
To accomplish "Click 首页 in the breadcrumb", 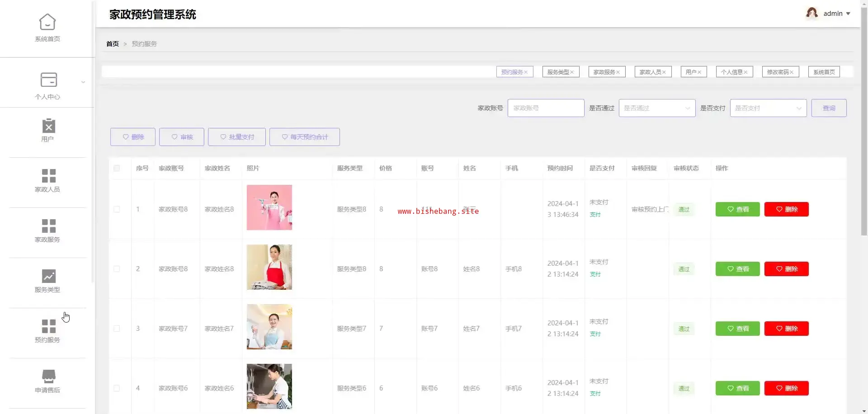I will click(113, 44).
